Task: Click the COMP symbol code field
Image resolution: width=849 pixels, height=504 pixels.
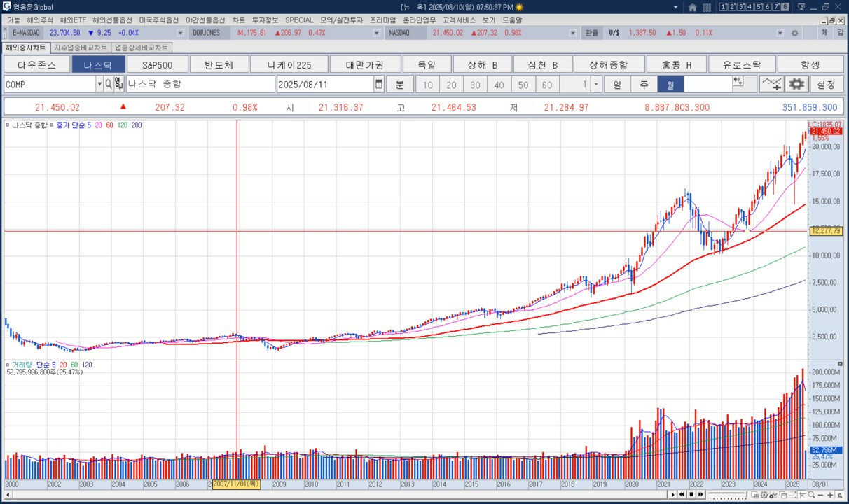Action: 49,84
